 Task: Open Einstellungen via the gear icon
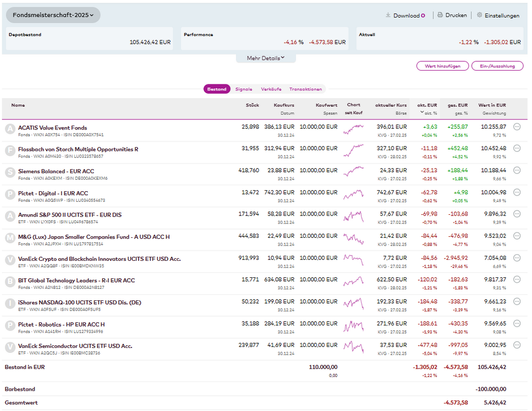click(479, 15)
